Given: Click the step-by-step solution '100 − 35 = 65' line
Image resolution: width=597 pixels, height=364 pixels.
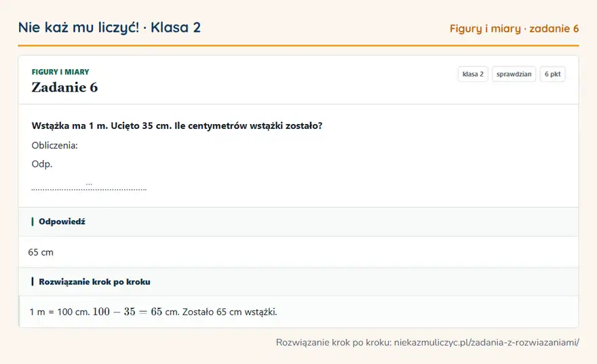Looking at the screenshot, I should point(153,312).
